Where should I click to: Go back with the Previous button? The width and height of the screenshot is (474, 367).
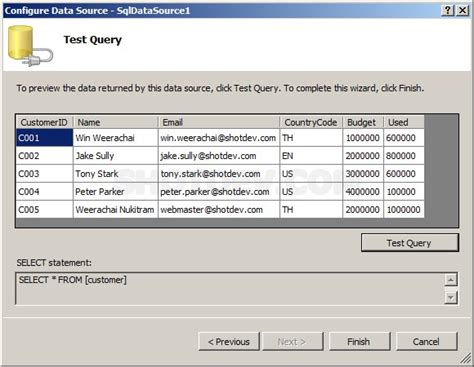pos(229,342)
